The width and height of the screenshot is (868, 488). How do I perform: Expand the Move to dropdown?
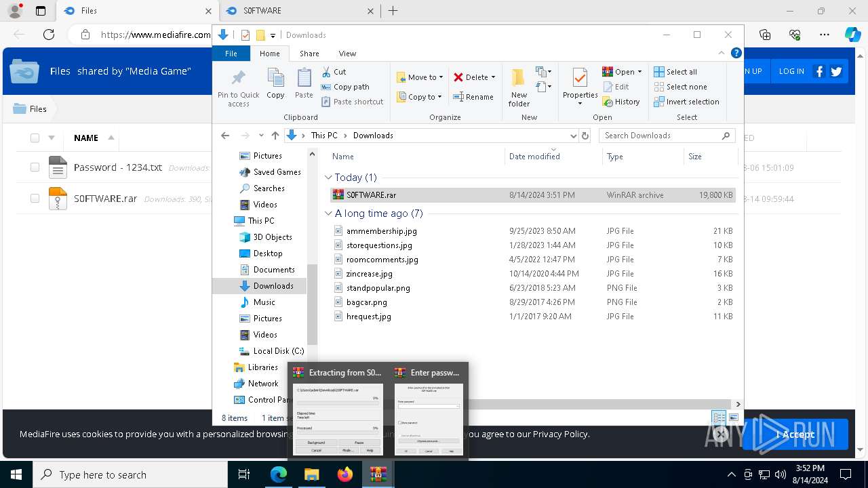pos(441,77)
